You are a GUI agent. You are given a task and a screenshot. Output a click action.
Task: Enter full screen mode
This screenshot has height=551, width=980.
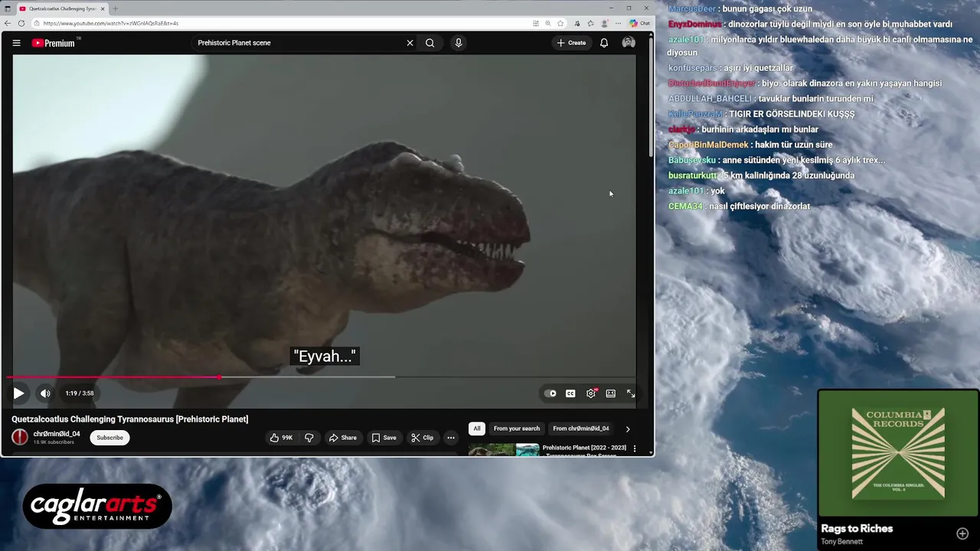631,393
